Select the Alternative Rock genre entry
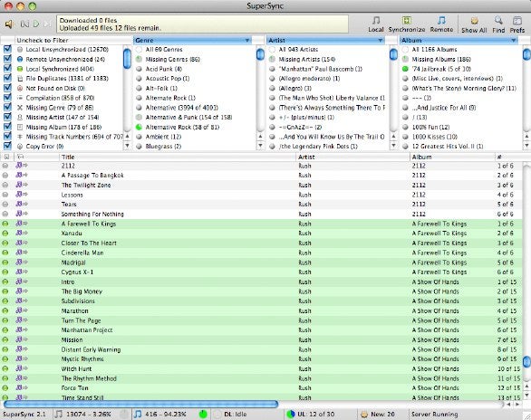 coord(182,127)
